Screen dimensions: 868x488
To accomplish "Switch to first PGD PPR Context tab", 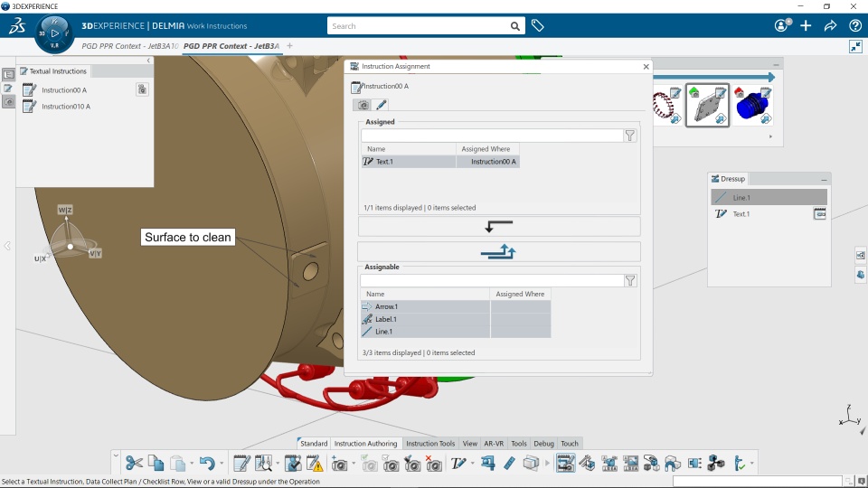I will 129,46.
